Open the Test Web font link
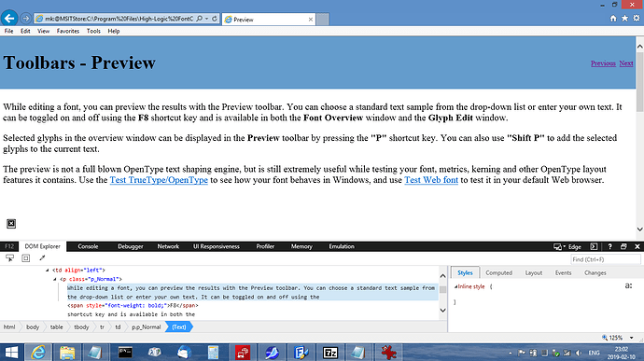644x361 pixels. (431, 180)
